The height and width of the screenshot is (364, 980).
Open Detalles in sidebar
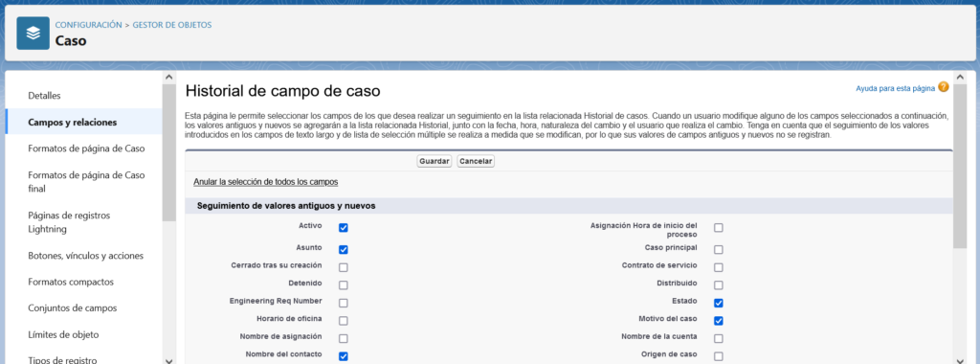pos(44,96)
